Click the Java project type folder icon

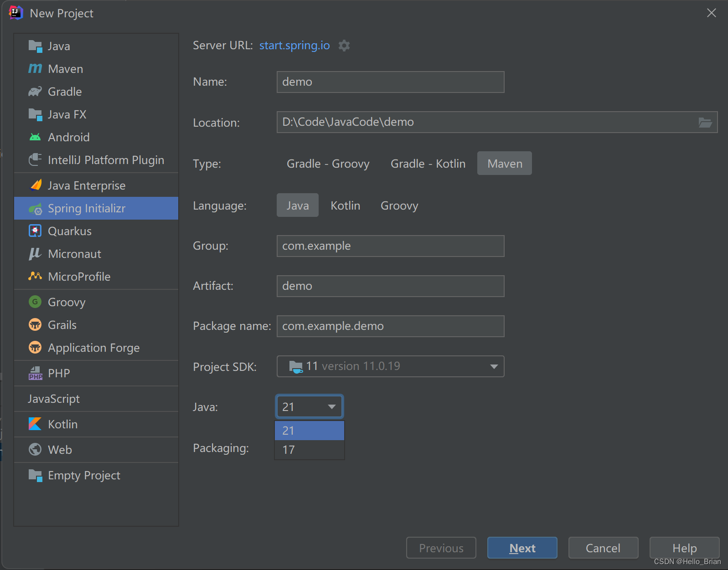click(x=35, y=46)
